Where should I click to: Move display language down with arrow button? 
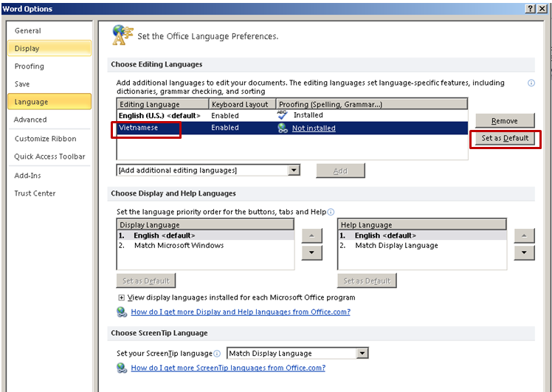click(x=312, y=252)
